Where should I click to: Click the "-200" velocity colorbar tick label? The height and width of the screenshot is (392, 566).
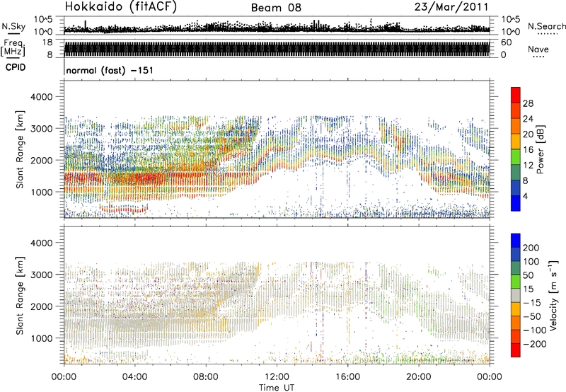(x=535, y=344)
